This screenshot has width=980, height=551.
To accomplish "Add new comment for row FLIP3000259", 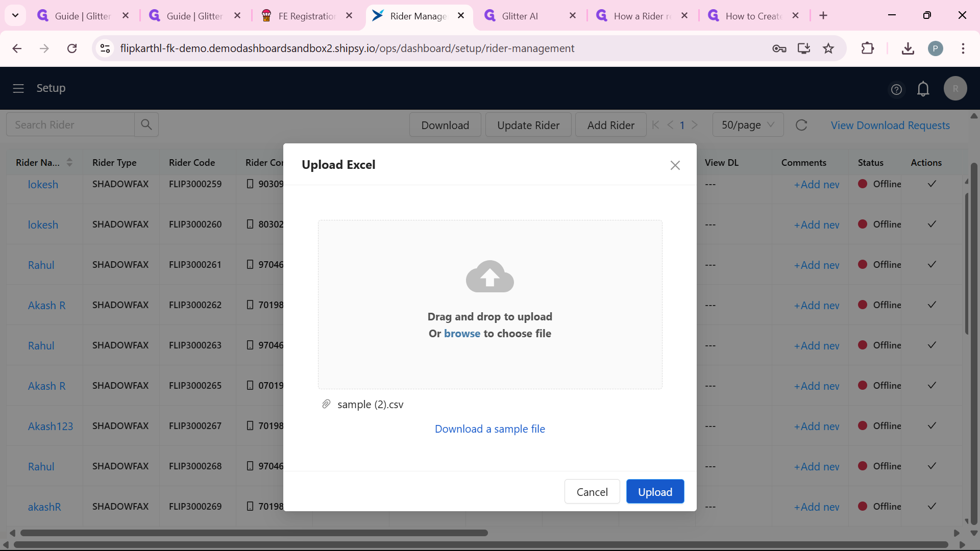I will pos(816,185).
